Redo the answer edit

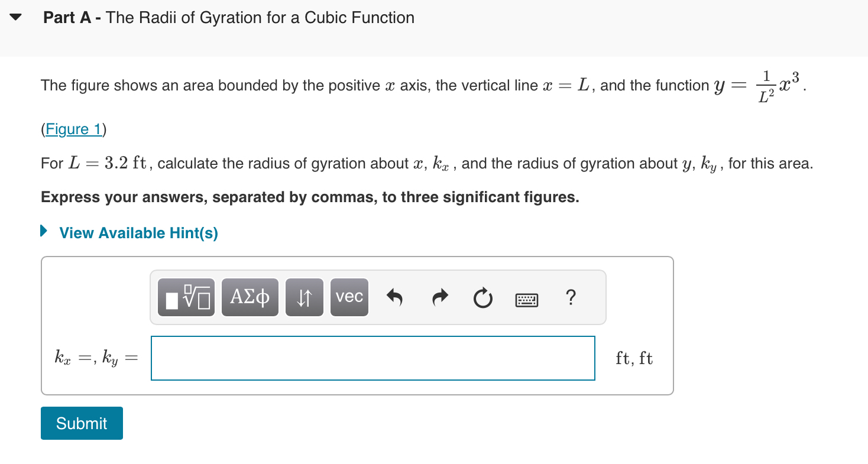[x=439, y=298]
